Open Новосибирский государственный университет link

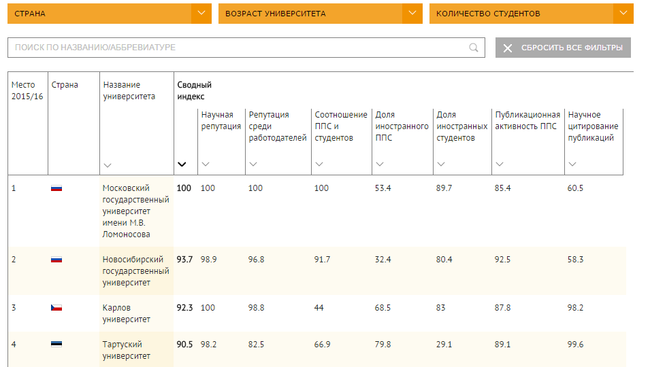coord(136,271)
